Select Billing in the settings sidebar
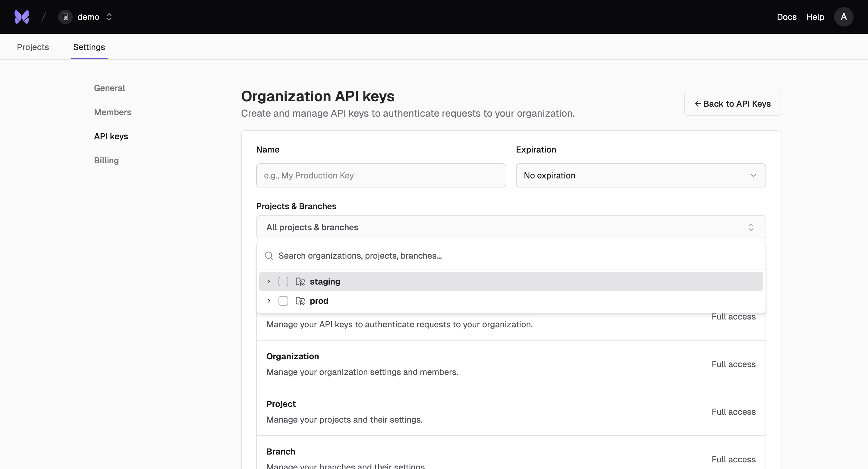Viewport: 868px width, 469px height. 106,160
